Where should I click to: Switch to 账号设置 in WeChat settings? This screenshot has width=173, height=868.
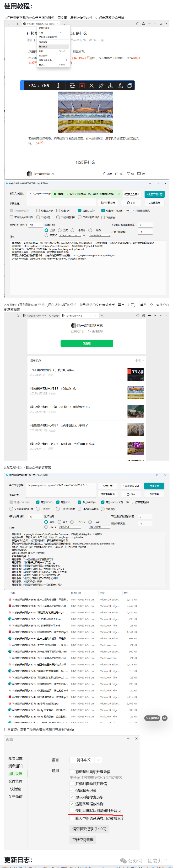tap(16, 758)
